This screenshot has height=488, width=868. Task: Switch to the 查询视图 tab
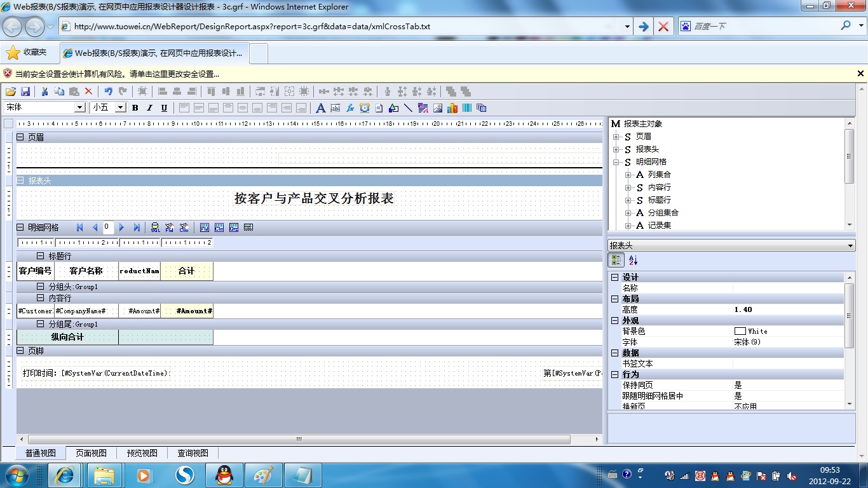(193, 453)
